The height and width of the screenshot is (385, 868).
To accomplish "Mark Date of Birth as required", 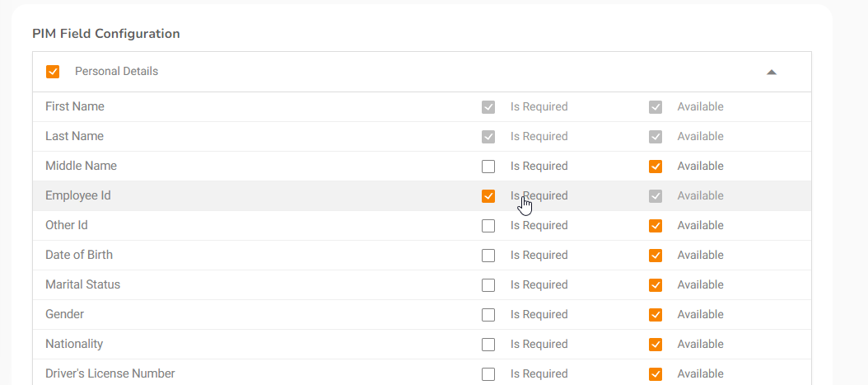I will [488, 256].
